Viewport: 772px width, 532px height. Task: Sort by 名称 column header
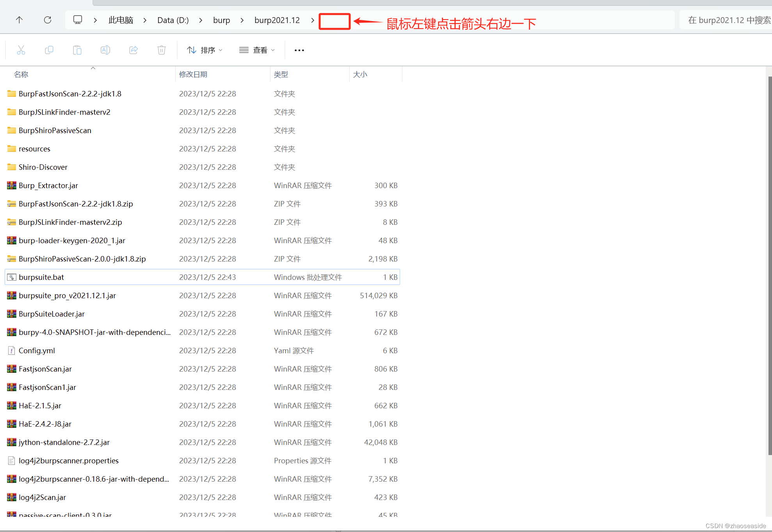pos(21,75)
